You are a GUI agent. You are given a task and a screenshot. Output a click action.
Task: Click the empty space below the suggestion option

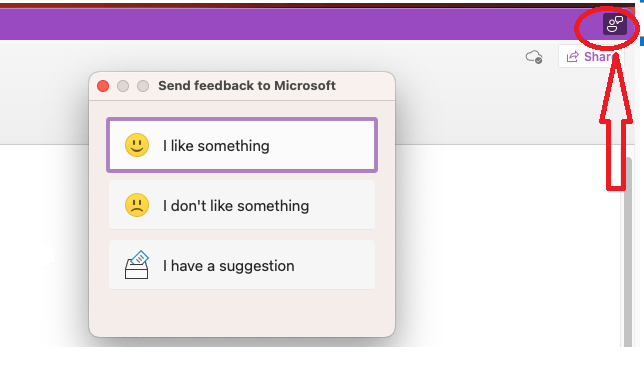242,312
